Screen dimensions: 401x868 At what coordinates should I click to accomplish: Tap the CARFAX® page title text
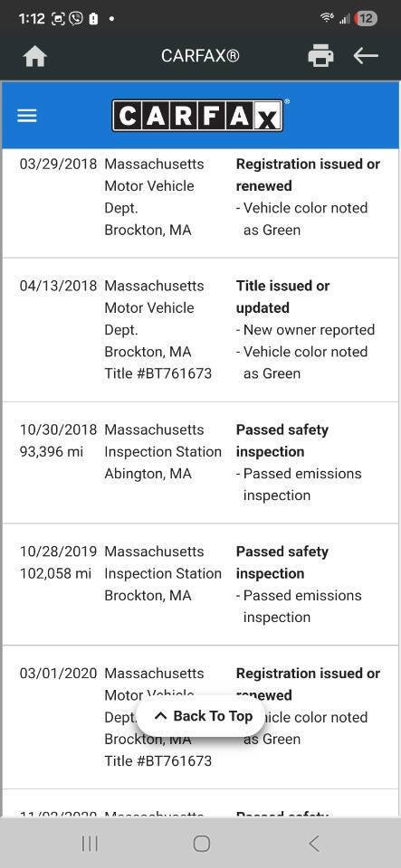(200, 56)
